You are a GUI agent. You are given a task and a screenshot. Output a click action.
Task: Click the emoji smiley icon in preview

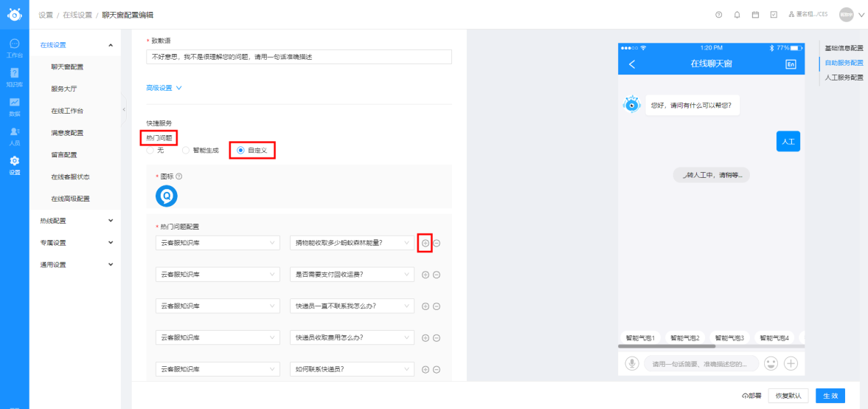(x=771, y=363)
